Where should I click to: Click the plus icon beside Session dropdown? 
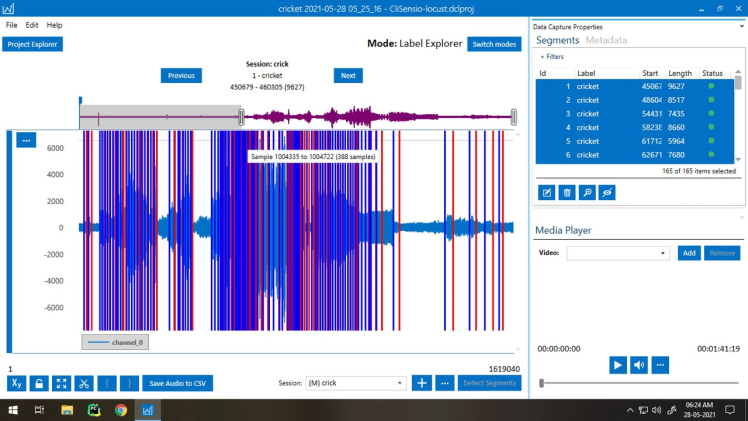pyautogui.click(x=422, y=383)
